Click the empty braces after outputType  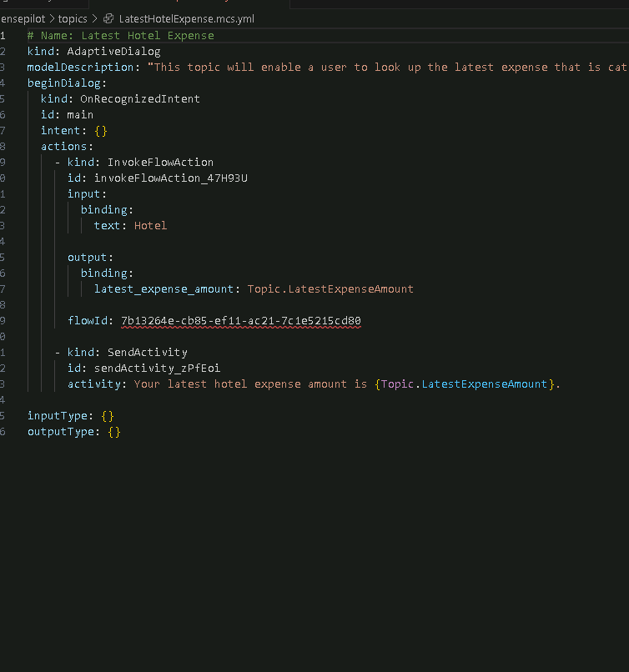[113, 432]
